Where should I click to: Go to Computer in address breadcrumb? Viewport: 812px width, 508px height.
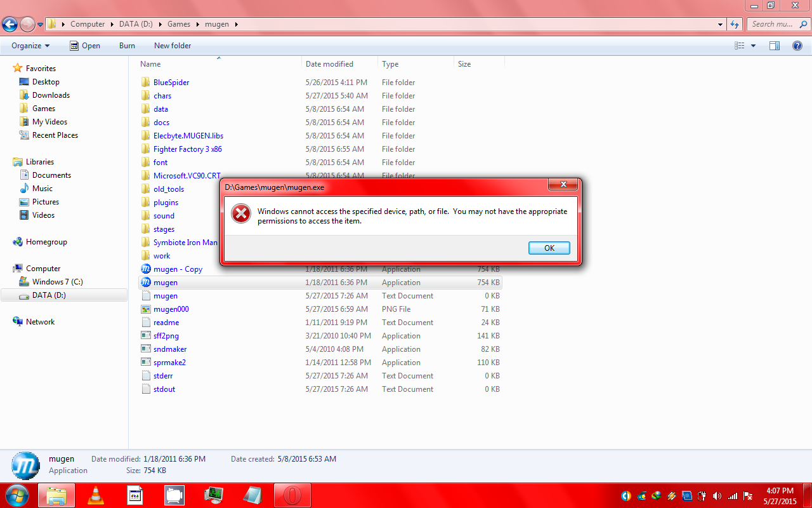point(88,24)
